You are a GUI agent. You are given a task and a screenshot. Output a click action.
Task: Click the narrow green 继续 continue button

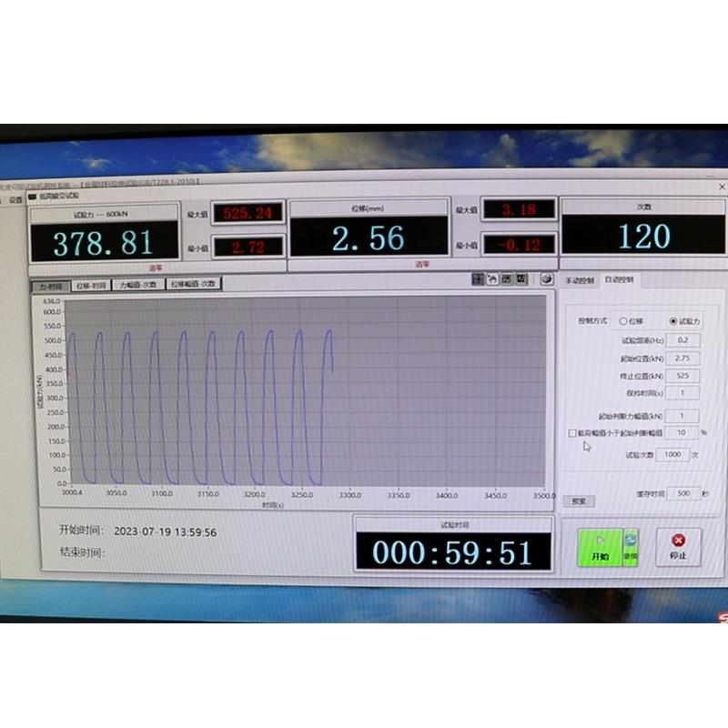click(631, 548)
